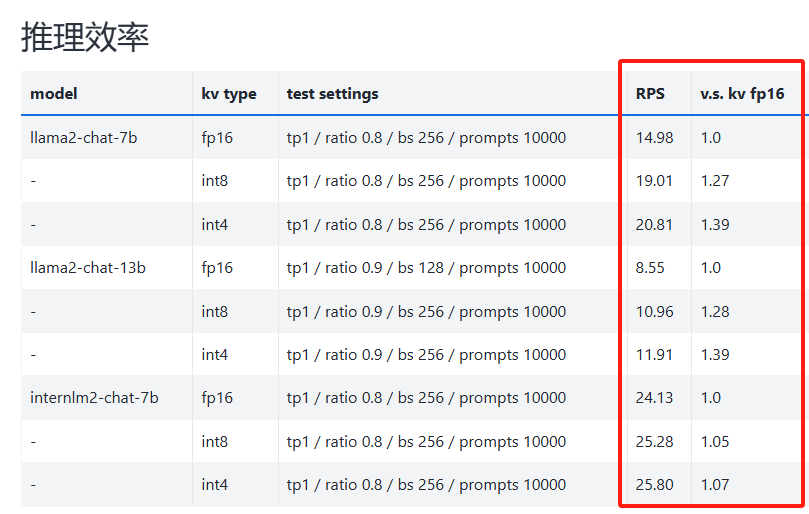Select 1.0 in the llama2-chat-13b row
The height and width of the screenshot is (514, 809).
[x=710, y=268]
